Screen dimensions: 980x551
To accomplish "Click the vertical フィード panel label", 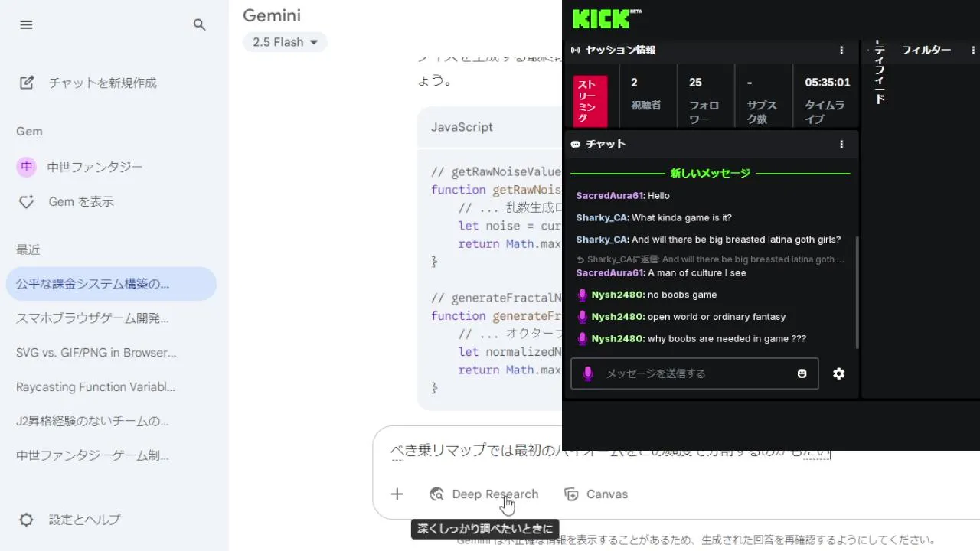I will tap(880, 72).
